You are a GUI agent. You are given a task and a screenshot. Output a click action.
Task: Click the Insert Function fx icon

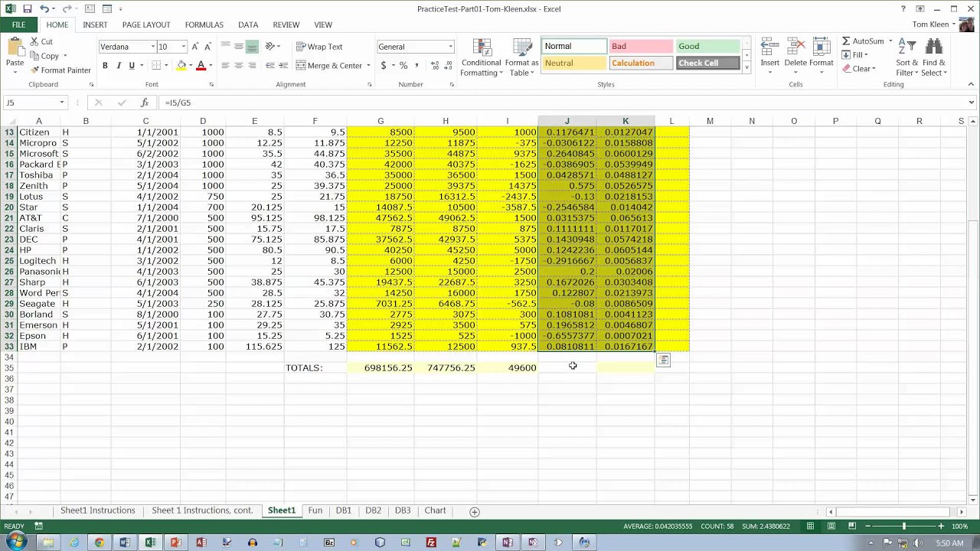point(145,103)
